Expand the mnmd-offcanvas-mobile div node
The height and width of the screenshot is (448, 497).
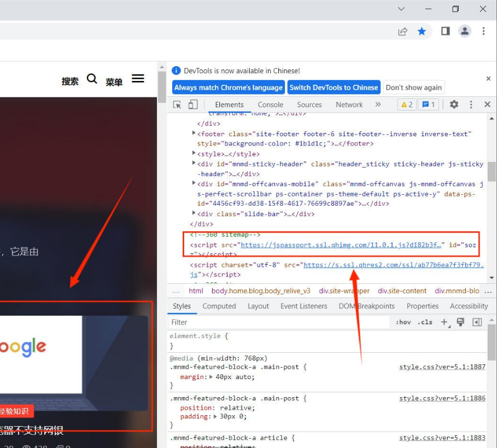[x=194, y=183]
